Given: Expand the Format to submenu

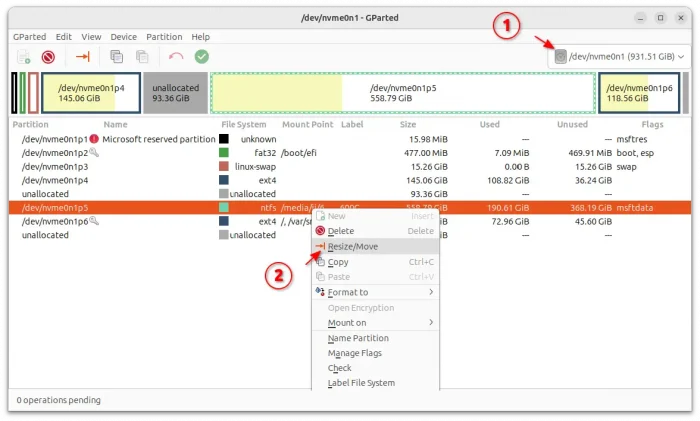Looking at the screenshot, I should click(372, 292).
